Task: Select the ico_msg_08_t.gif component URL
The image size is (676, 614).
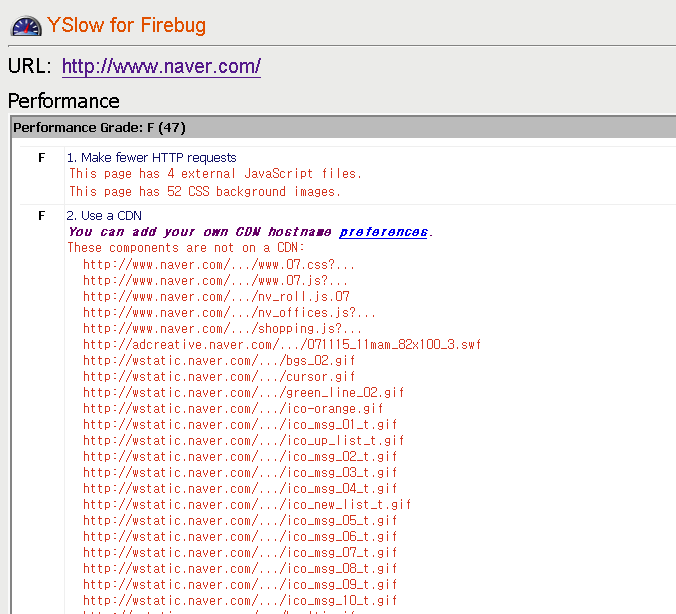Action: point(240,568)
